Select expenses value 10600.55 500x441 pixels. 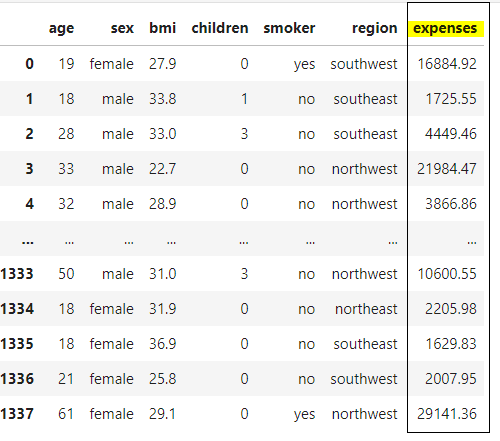pos(447,274)
